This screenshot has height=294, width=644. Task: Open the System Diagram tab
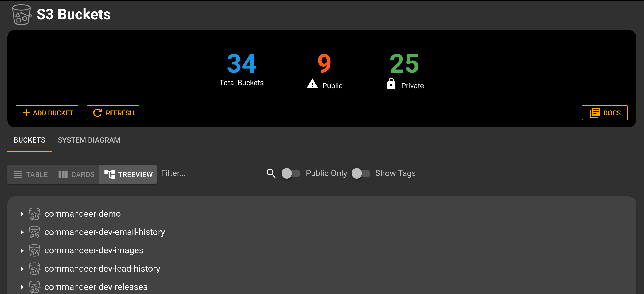click(x=89, y=140)
